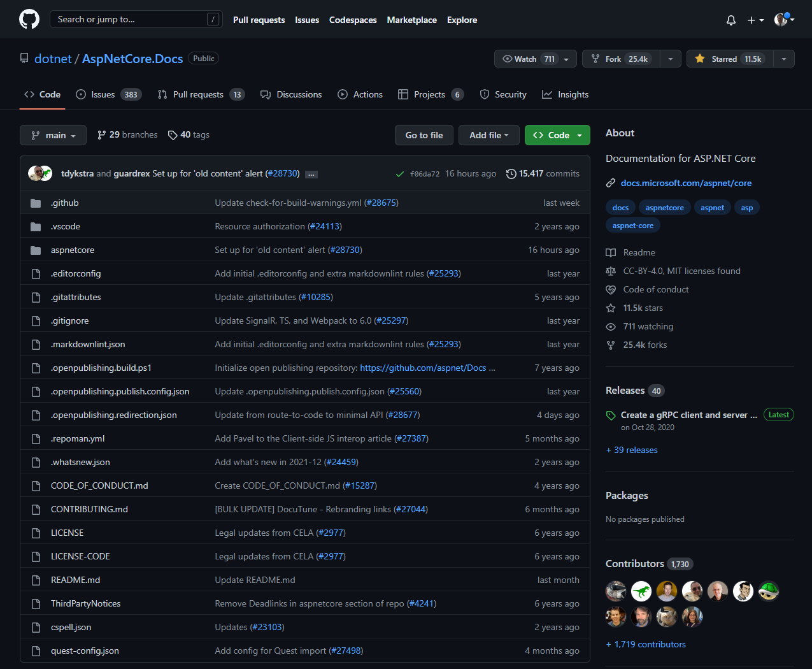Select Explore in top navigation
This screenshot has height=669, width=812.
coord(462,20)
